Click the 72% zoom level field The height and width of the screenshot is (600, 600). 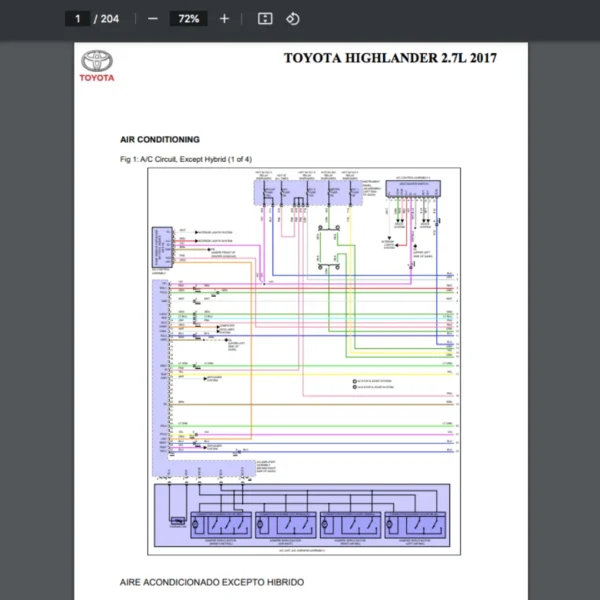point(187,19)
